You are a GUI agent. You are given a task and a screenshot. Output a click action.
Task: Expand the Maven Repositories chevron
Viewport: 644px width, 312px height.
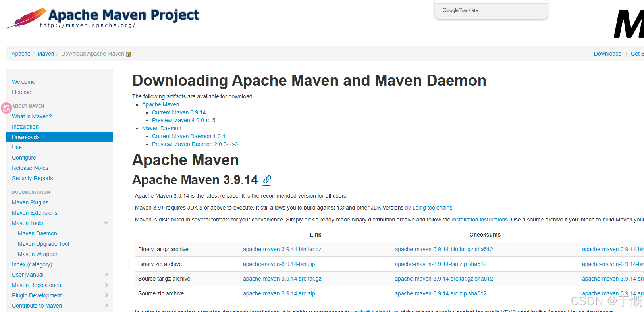click(106, 285)
